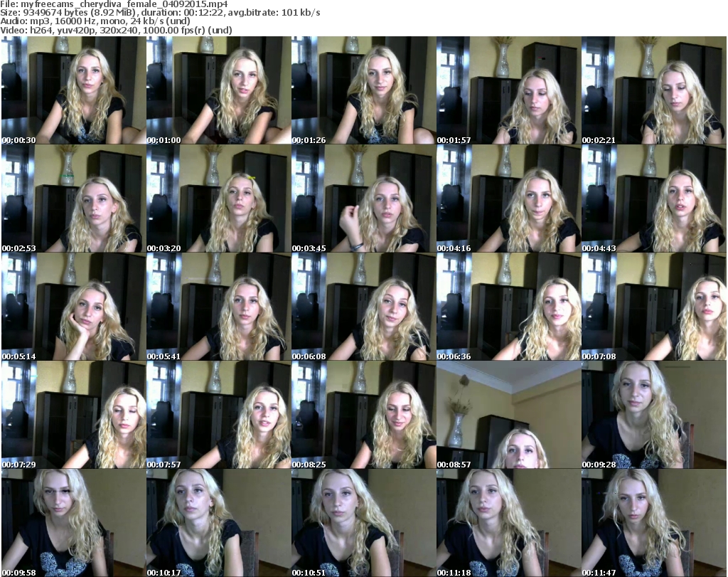This screenshot has width=728, height=577.
Task: Open the last frame at 00:11:47
Action: (654, 523)
